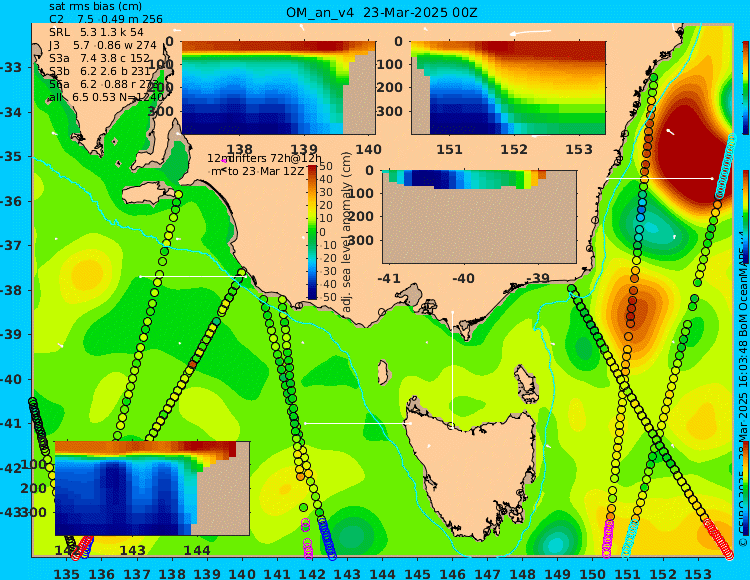Select the 'S3a 7.4 3.8 c 152' row
750x580 pixels.
click(x=99, y=58)
